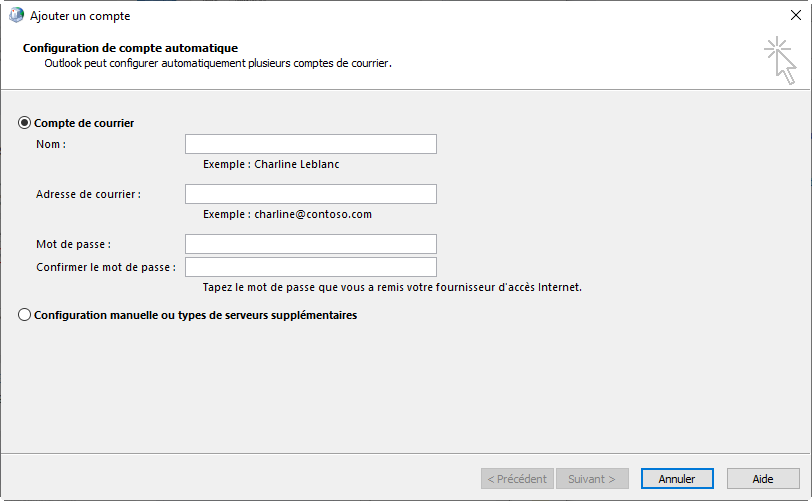Click the Nom input field

tap(311, 144)
